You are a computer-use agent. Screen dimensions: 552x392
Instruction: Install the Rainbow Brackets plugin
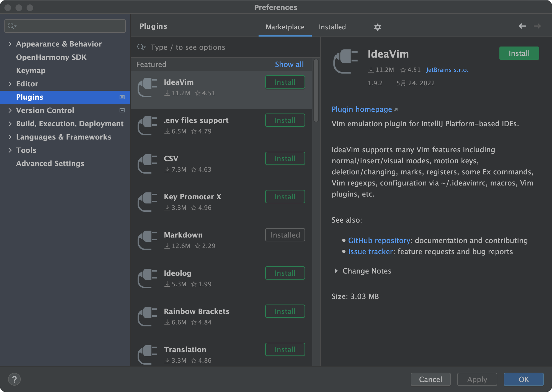point(285,311)
